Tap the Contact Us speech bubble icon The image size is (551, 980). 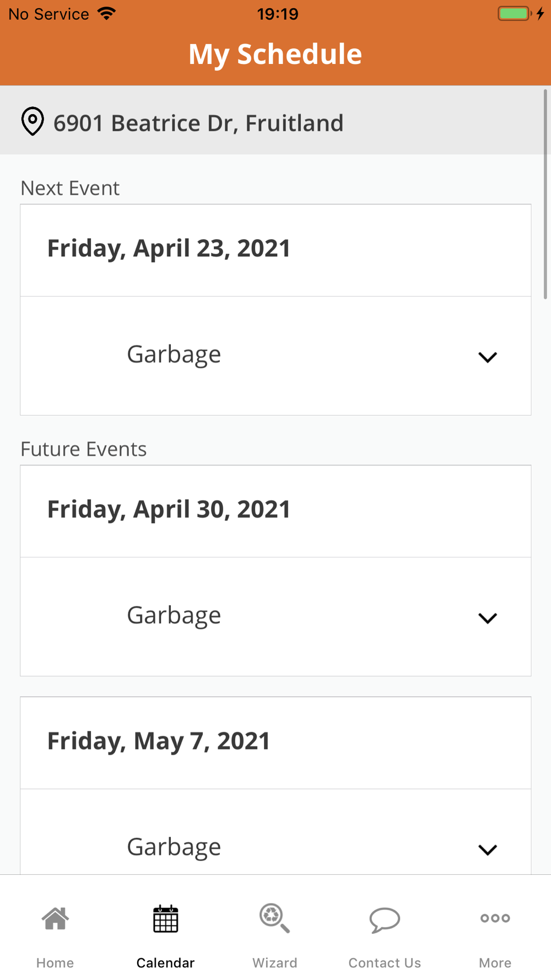point(385,919)
